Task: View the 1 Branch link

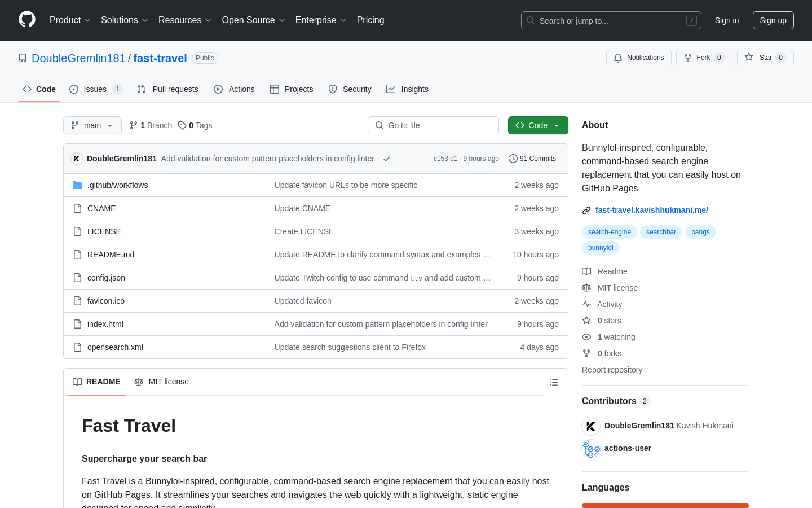Action: 151,125
